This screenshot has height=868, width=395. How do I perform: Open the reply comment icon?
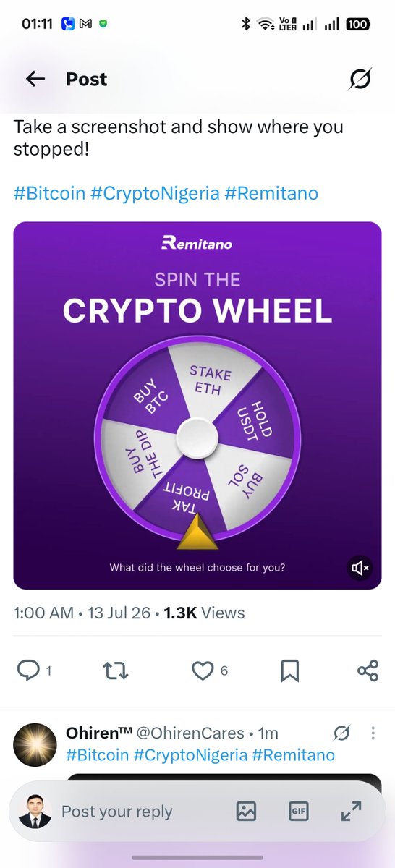pyautogui.click(x=28, y=671)
